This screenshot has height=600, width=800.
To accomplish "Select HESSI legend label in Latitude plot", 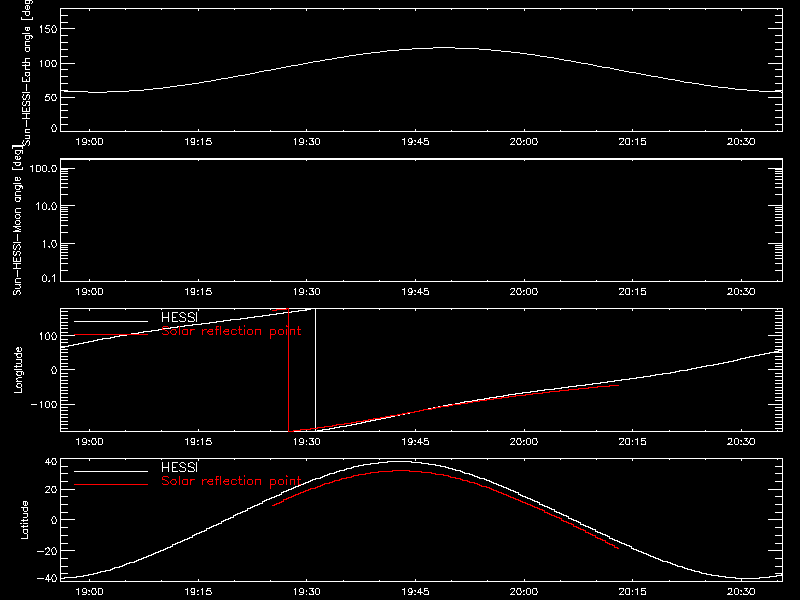I will [x=179, y=467].
